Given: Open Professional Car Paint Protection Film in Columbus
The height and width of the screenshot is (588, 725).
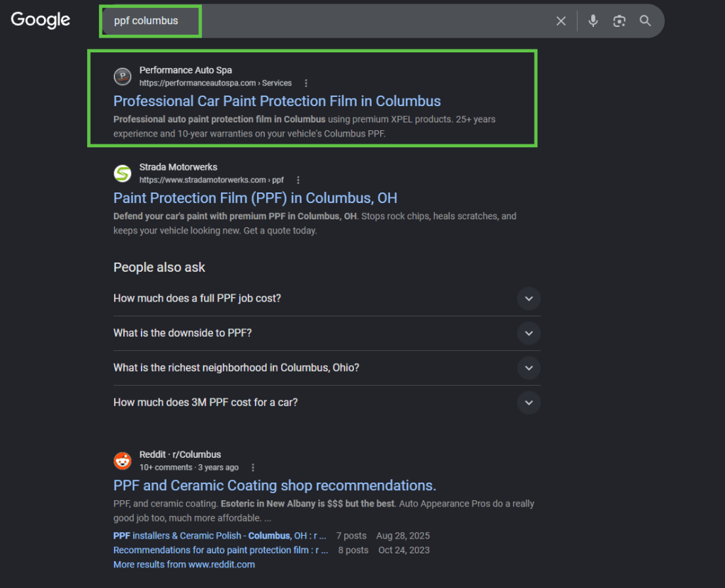Looking at the screenshot, I should (x=277, y=101).
